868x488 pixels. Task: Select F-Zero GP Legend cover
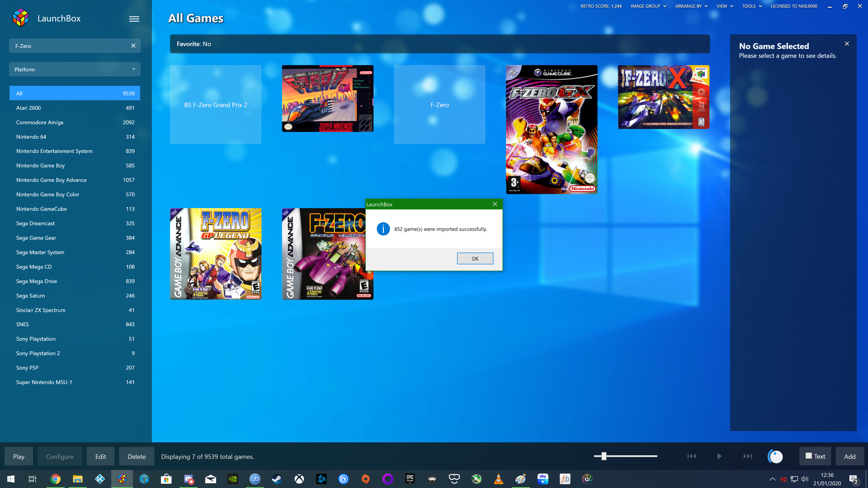216,253
